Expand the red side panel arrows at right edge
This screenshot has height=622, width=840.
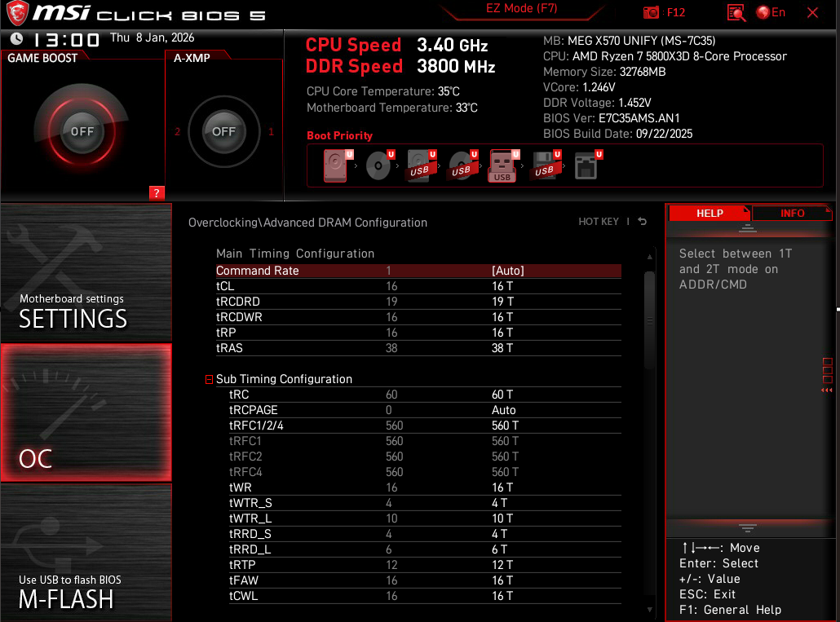[827, 390]
